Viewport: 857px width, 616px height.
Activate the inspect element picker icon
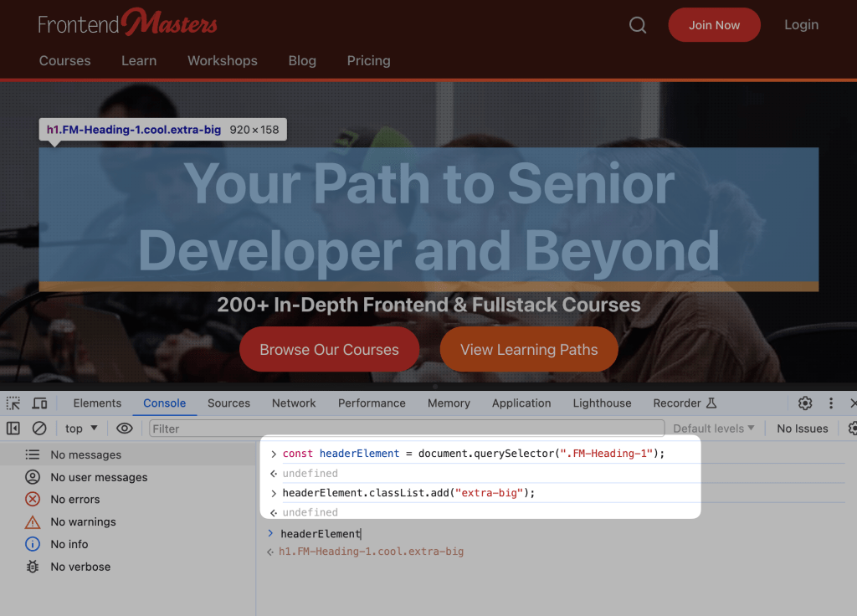coord(13,403)
